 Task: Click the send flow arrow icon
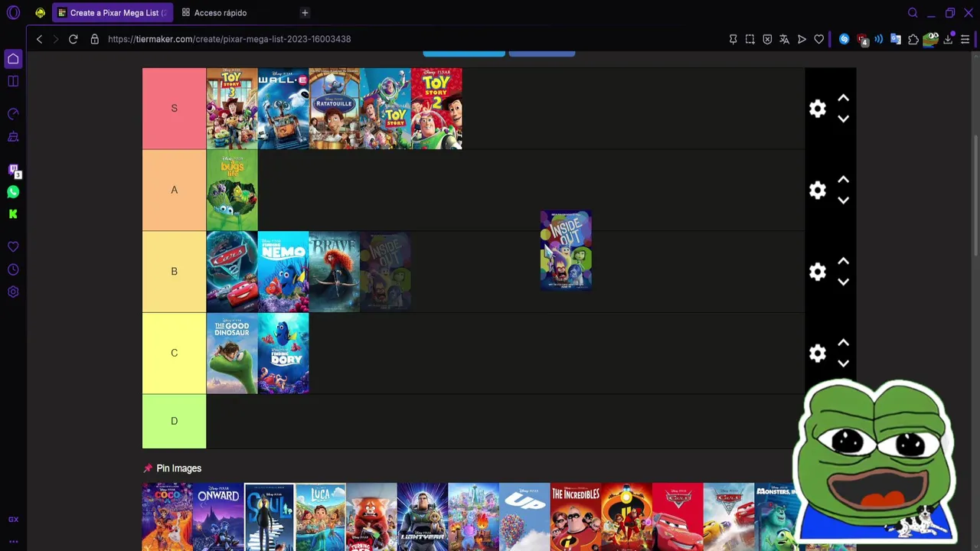click(802, 39)
